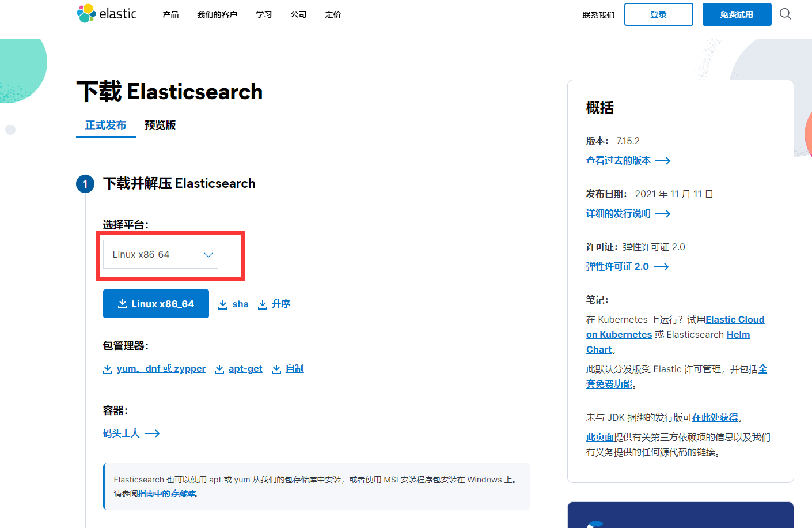Screen dimensions: 812x528
Task: Click the download icon beside sha
Action: 223,304
